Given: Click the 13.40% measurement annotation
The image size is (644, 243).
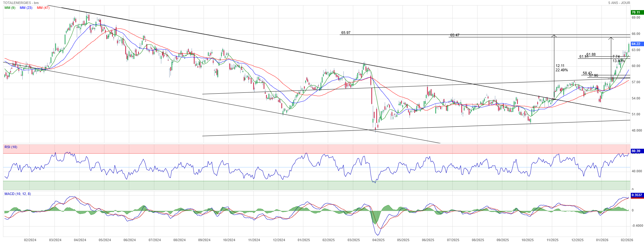Looking at the screenshot, I should tap(618, 61).
